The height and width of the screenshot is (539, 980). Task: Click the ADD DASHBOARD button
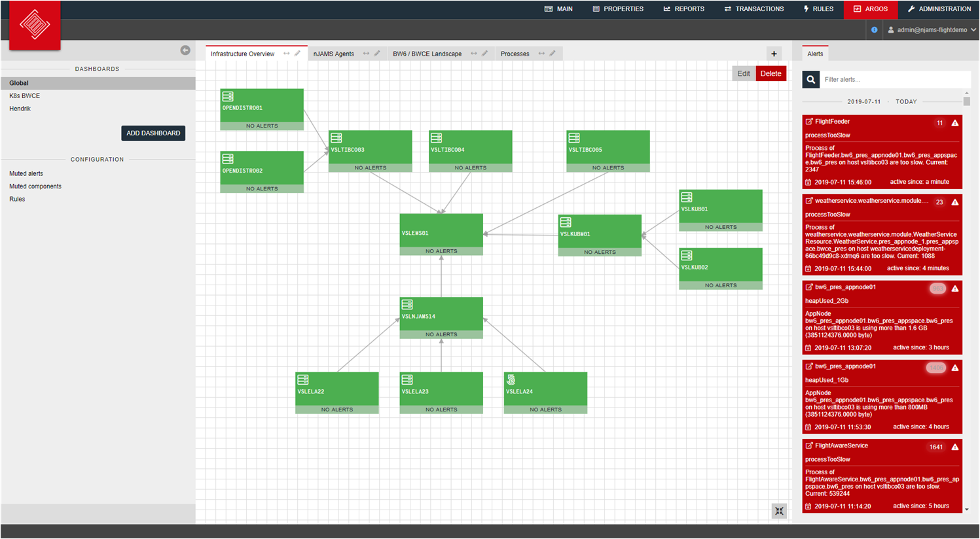153,133
